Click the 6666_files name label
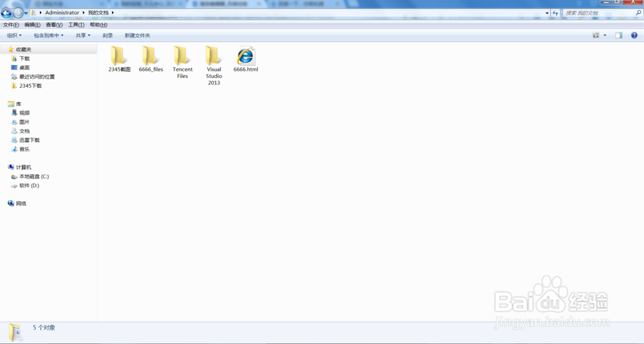The image size is (644, 344). (x=151, y=70)
